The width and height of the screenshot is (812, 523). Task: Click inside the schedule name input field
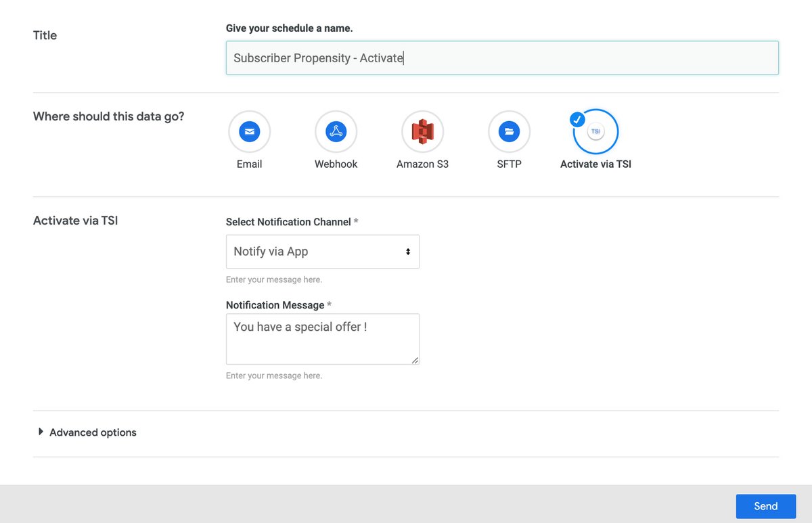pos(502,58)
